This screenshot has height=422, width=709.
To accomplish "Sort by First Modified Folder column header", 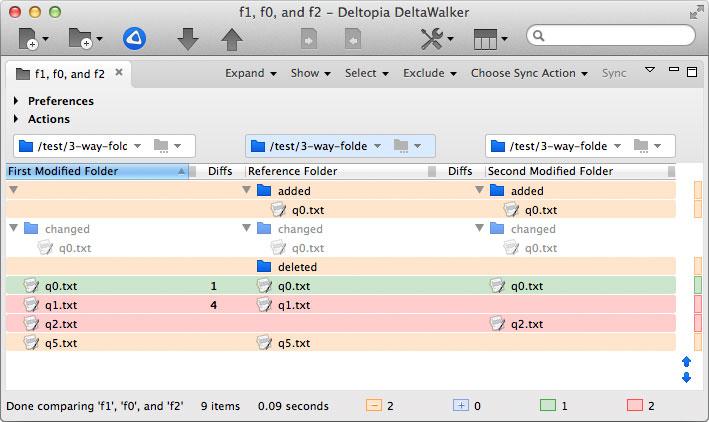I will pos(97,171).
